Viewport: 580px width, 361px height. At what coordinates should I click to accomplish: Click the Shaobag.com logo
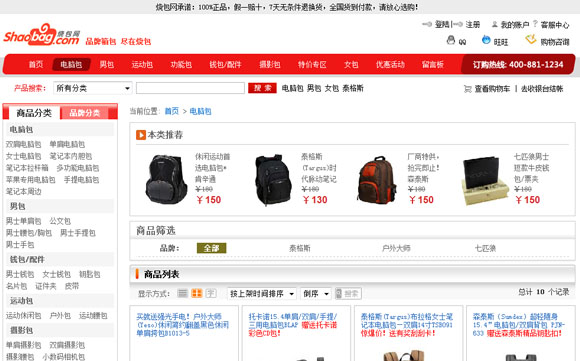click(41, 35)
